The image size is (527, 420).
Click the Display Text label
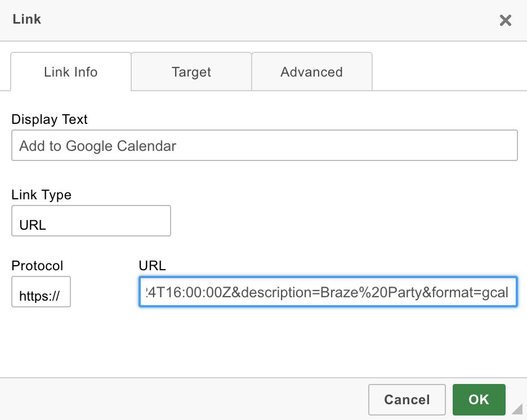50,119
